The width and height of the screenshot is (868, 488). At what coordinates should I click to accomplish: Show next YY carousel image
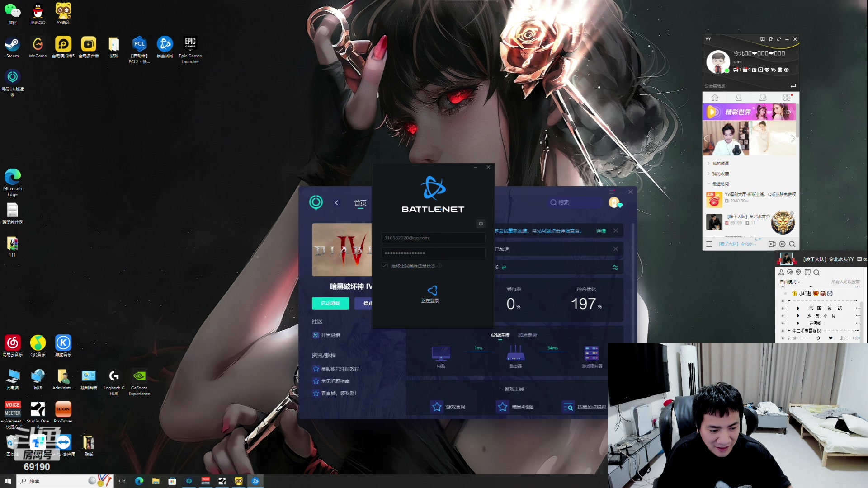793,138
